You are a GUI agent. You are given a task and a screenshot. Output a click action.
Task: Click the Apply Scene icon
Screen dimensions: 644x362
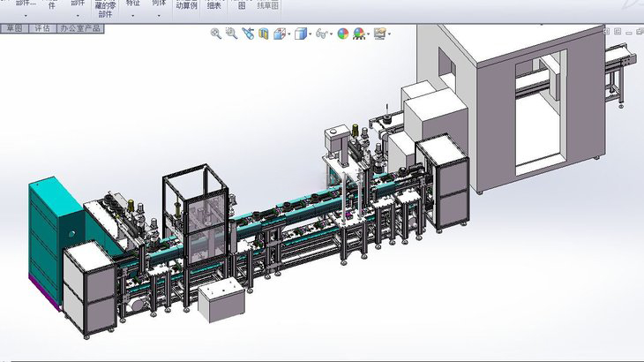click(359, 34)
